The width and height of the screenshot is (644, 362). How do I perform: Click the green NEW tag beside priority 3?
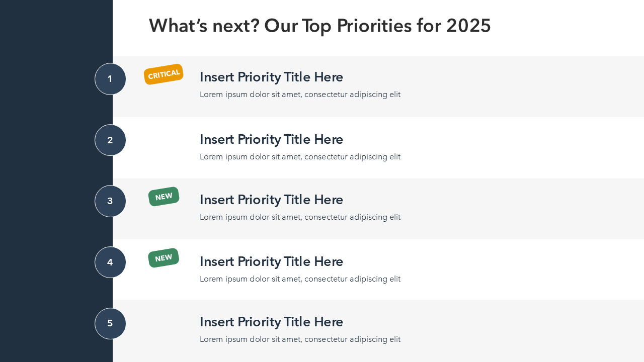[x=164, y=197]
